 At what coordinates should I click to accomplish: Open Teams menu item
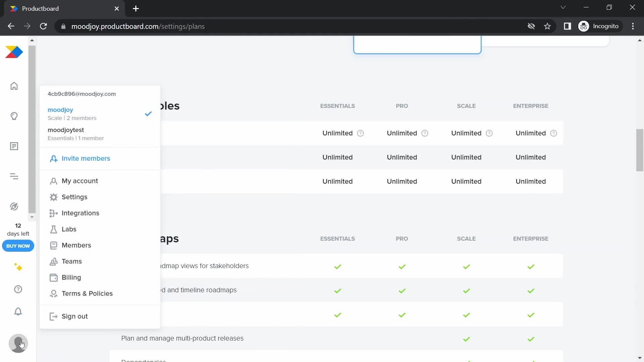click(100, 261)
